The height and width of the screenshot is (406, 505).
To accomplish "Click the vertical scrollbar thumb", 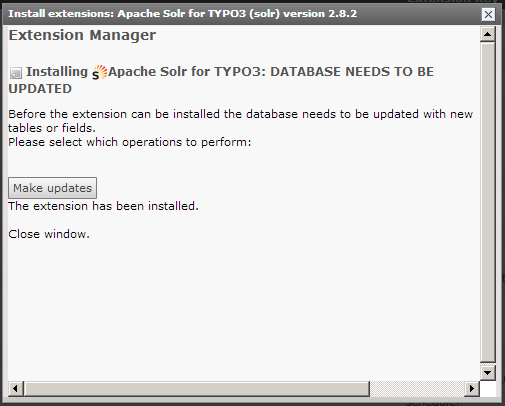I will [488, 202].
